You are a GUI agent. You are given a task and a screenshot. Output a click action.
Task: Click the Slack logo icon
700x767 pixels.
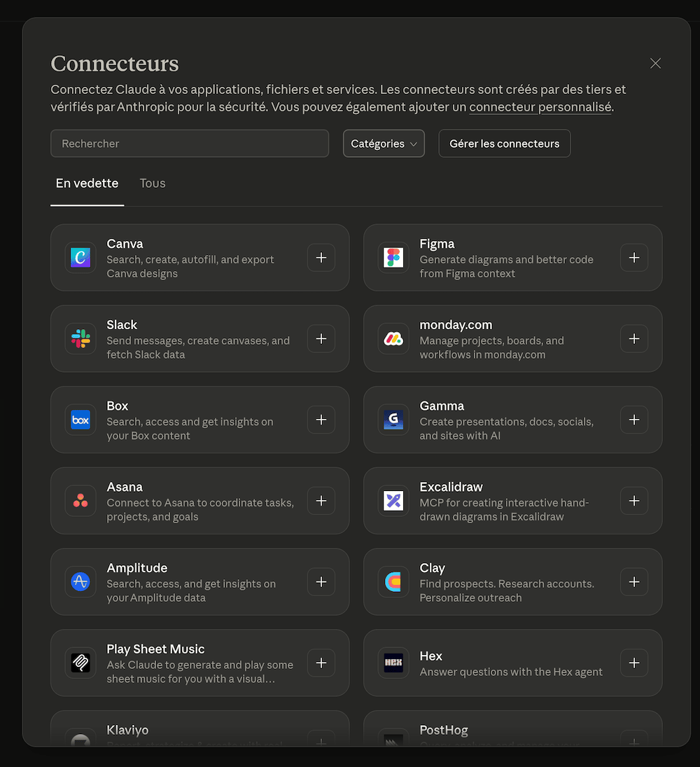(80, 339)
